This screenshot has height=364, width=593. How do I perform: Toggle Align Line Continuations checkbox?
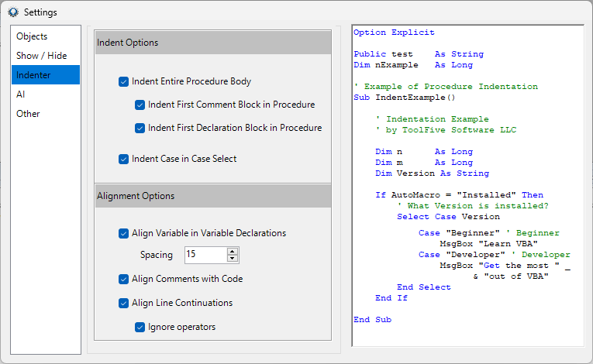point(124,303)
